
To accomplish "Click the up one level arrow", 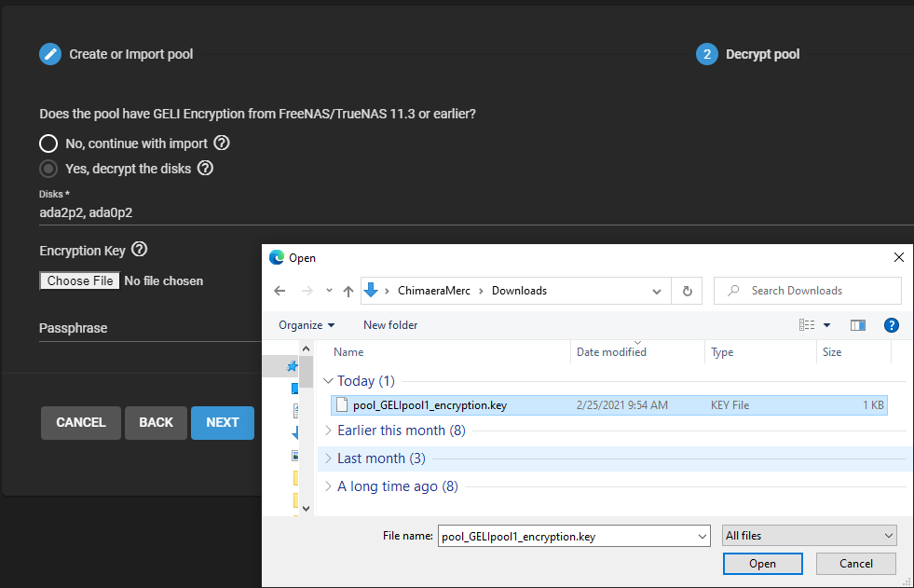I will point(348,291).
